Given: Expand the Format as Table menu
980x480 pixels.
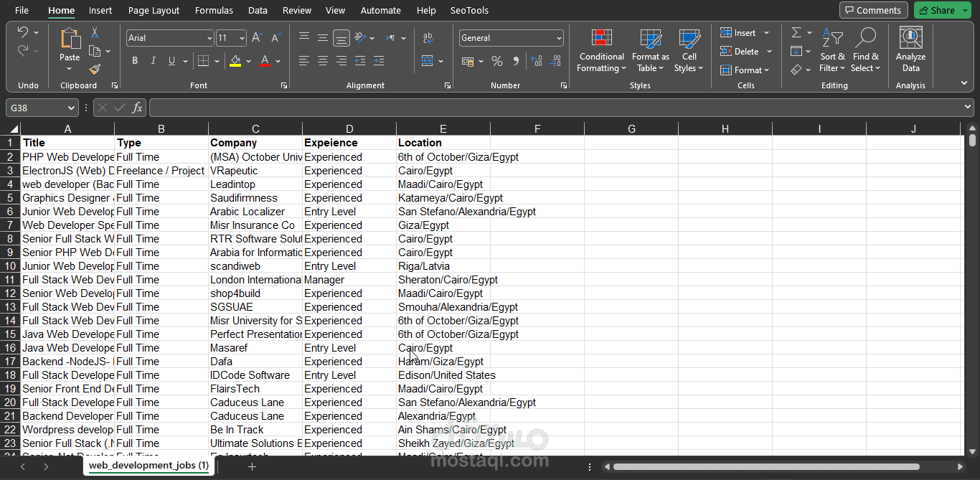Looking at the screenshot, I should point(651,50).
